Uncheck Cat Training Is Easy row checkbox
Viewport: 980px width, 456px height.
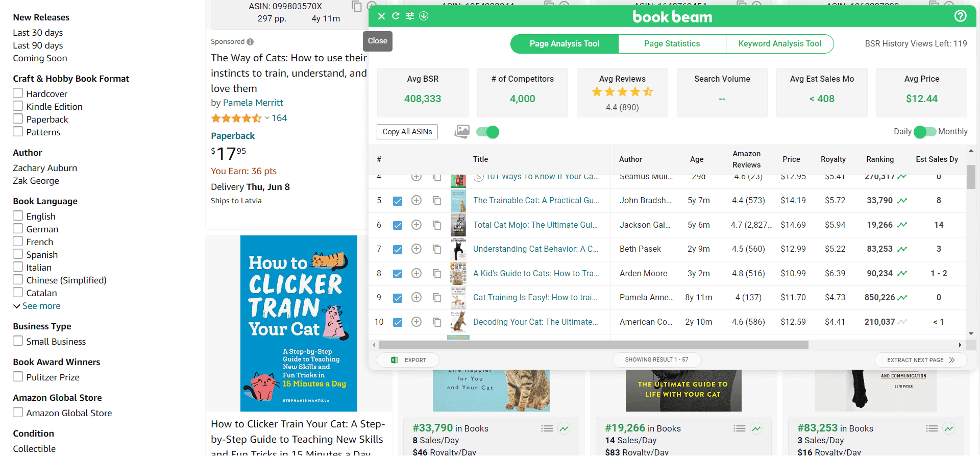398,298
